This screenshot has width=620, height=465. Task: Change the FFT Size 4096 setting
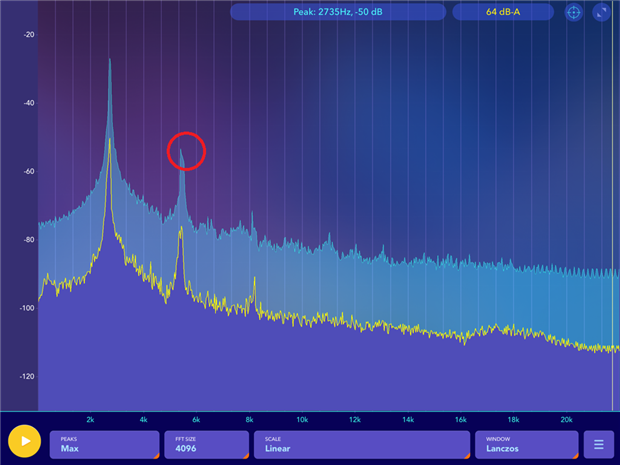(x=206, y=444)
